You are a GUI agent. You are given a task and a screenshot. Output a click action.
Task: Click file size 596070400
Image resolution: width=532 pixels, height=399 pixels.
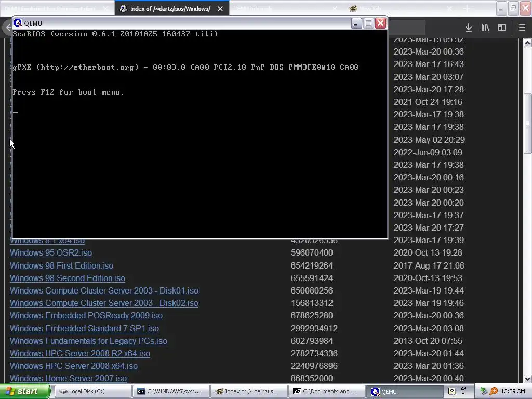tap(312, 253)
